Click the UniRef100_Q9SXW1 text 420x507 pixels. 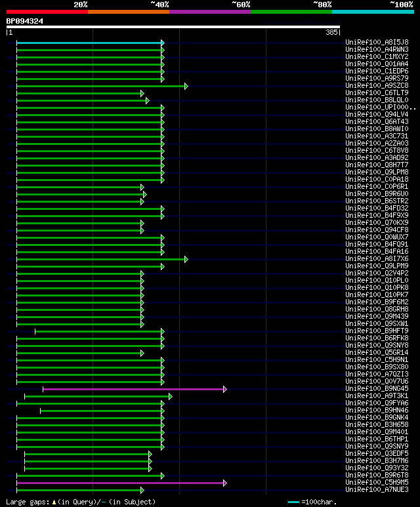(x=377, y=323)
